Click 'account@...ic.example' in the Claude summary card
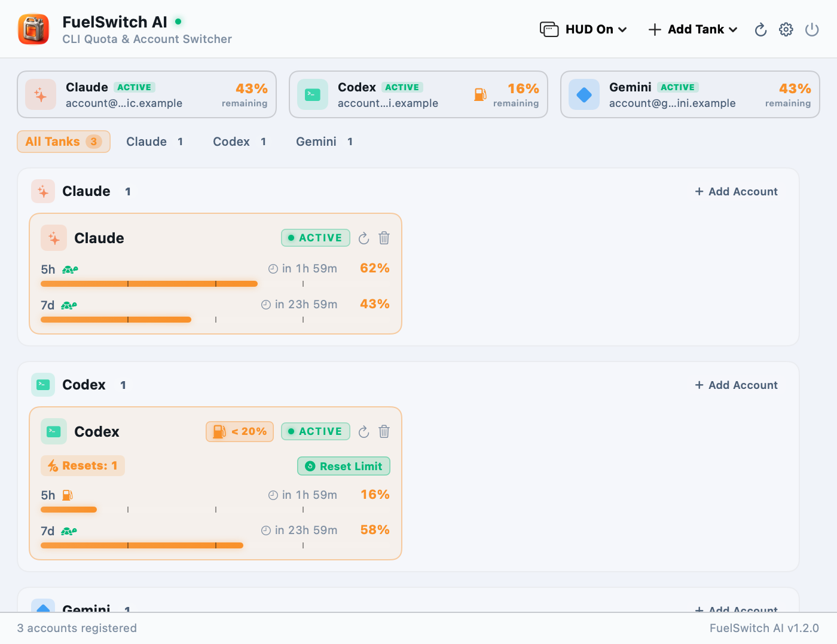Viewport: 837px width, 644px height. click(x=124, y=103)
